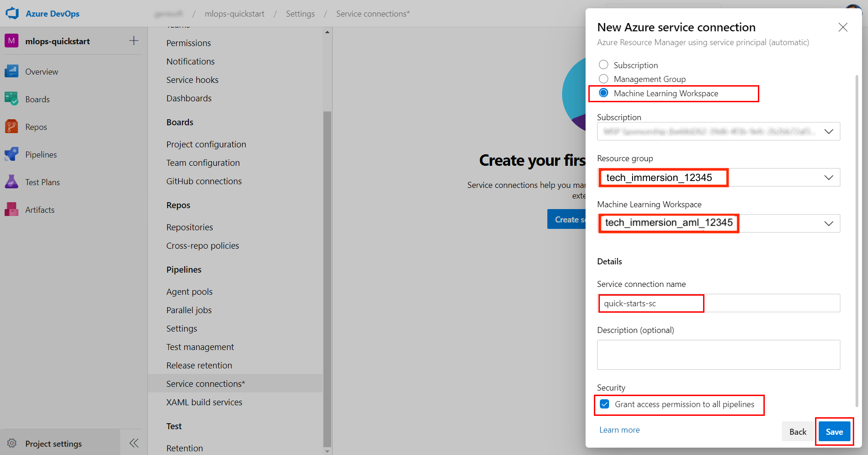Open the Resource group dropdown
868x455 pixels.
coord(718,177)
